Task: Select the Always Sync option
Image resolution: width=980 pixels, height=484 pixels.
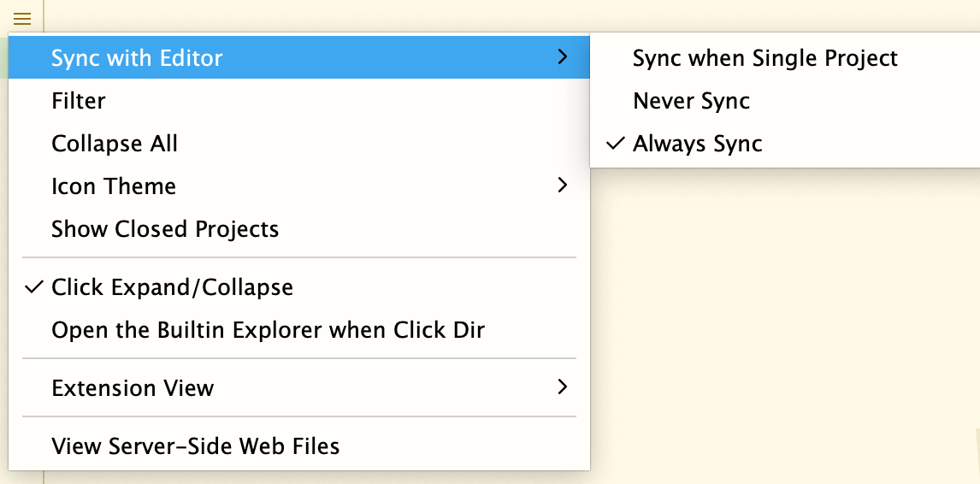Action: tap(785, 143)
